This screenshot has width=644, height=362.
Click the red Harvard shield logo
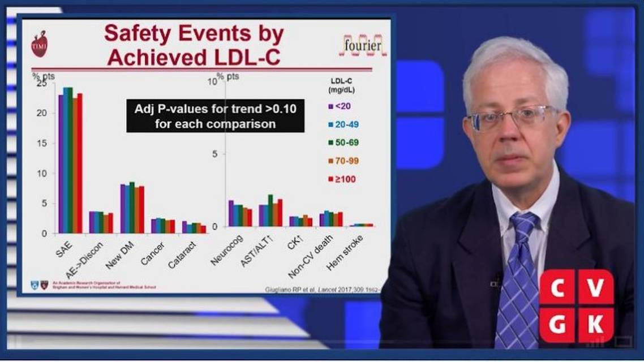pyautogui.click(x=45, y=285)
